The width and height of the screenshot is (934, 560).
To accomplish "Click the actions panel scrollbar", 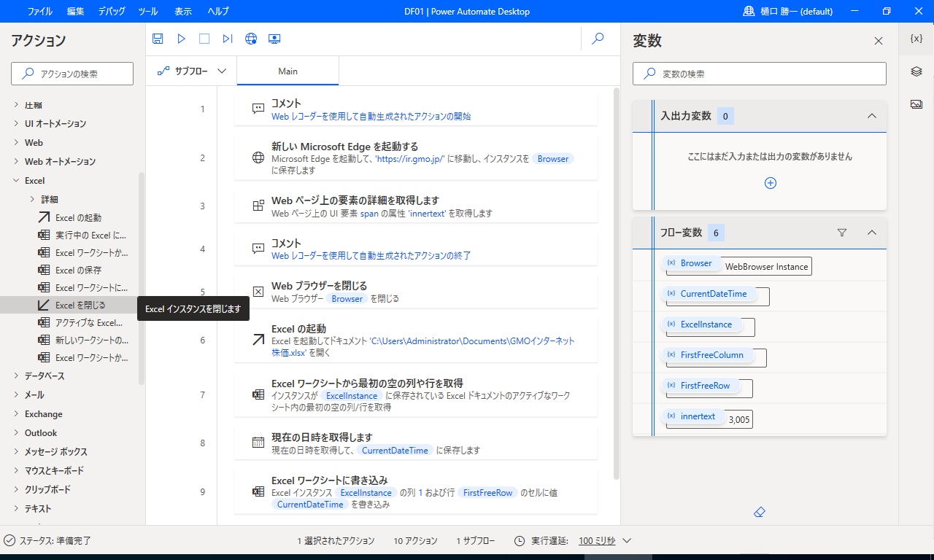I will (x=142, y=279).
